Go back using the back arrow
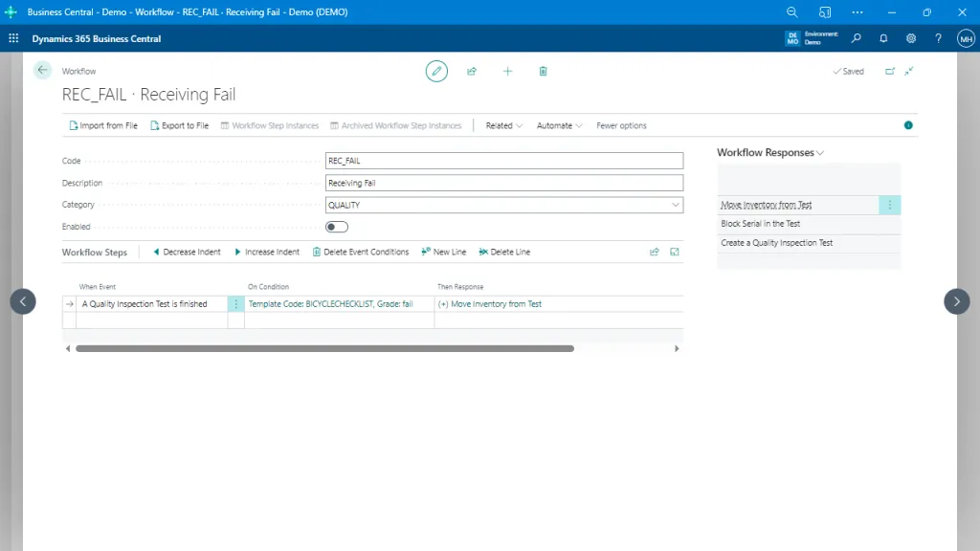 (x=41, y=70)
